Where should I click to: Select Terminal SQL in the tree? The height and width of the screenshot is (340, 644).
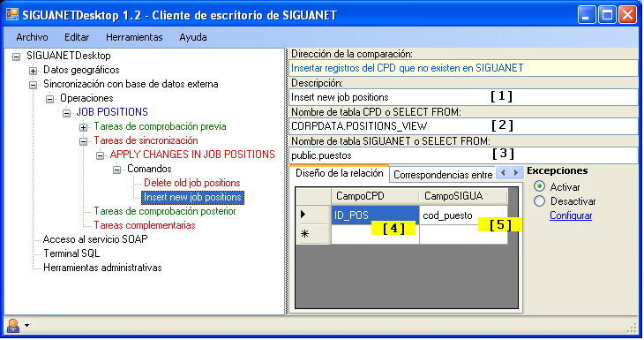point(71,253)
